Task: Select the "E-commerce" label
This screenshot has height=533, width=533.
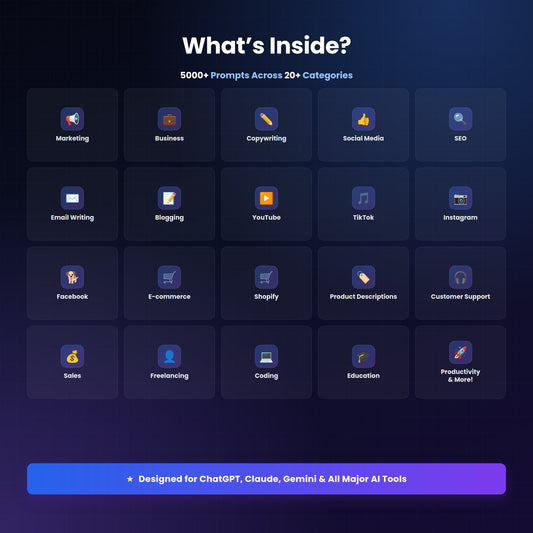Action: [169, 296]
